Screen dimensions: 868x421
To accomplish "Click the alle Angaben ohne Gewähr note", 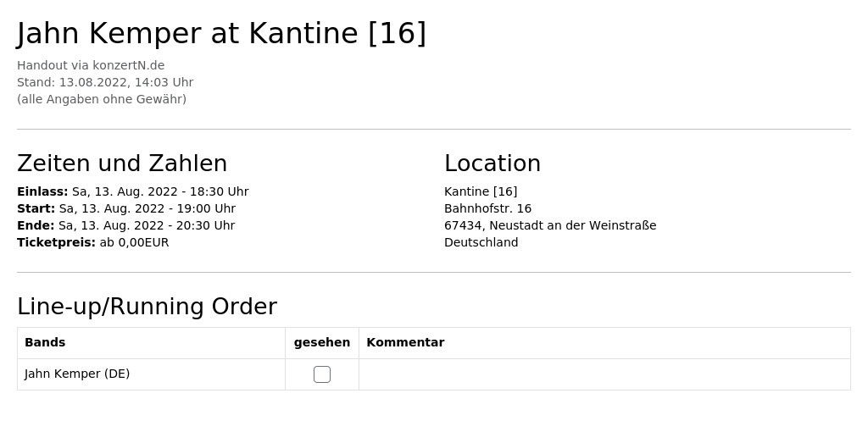I will click(x=102, y=100).
